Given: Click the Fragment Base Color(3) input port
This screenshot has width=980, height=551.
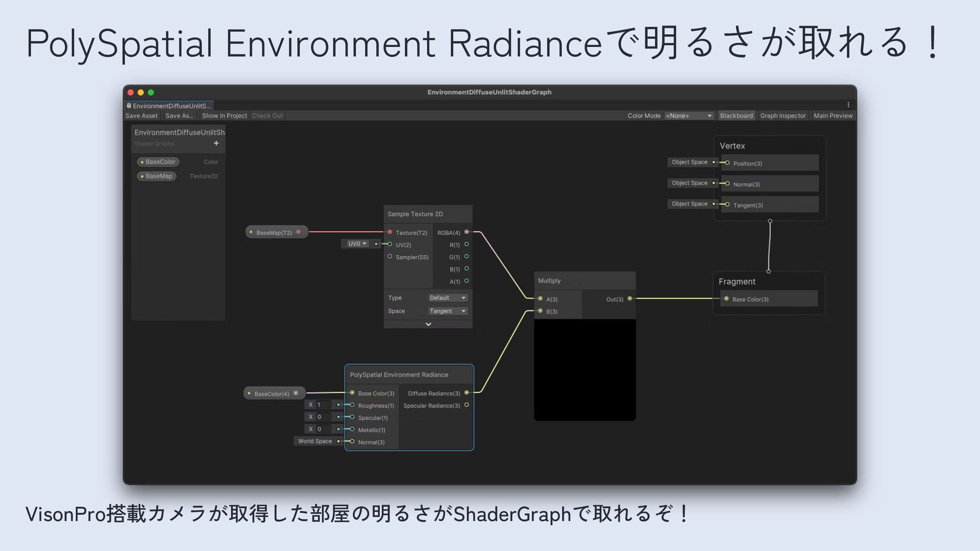Looking at the screenshot, I should click(x=726, y=298).
